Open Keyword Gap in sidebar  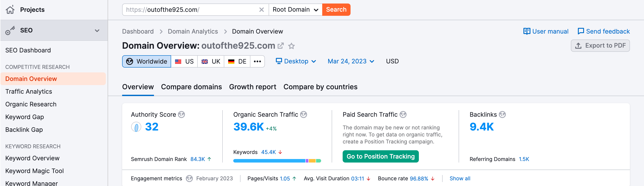[25, 117]
